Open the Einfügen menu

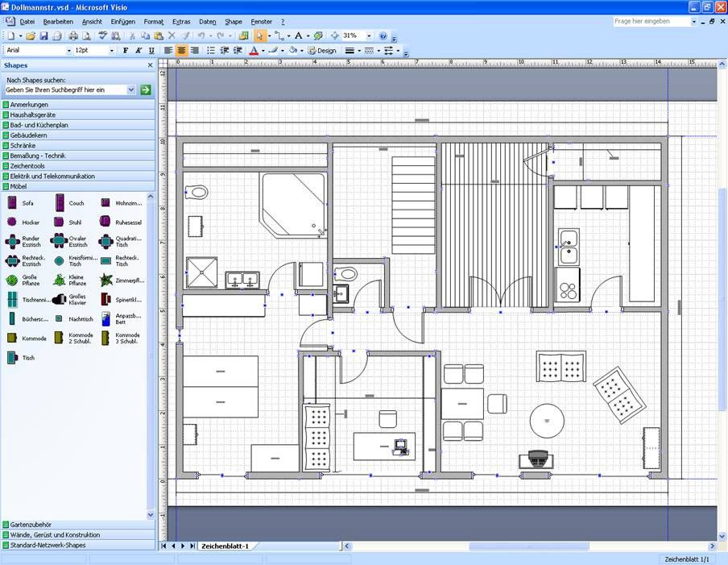(x=123, y=22)
